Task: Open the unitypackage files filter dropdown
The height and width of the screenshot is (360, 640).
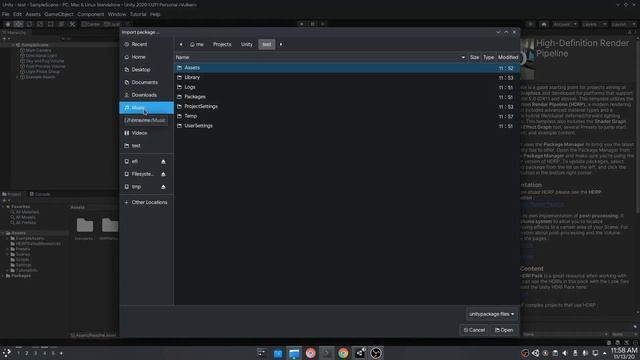Action: [491, 314]
